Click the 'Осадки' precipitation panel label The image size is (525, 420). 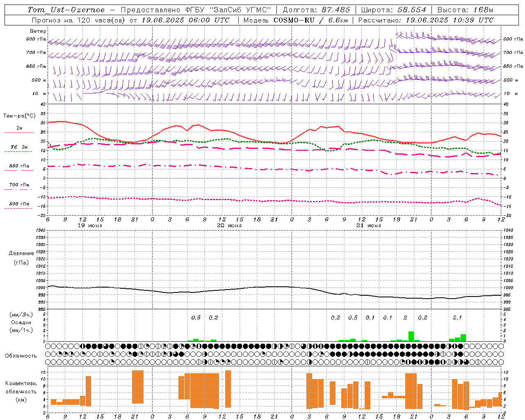coord(21,322)
